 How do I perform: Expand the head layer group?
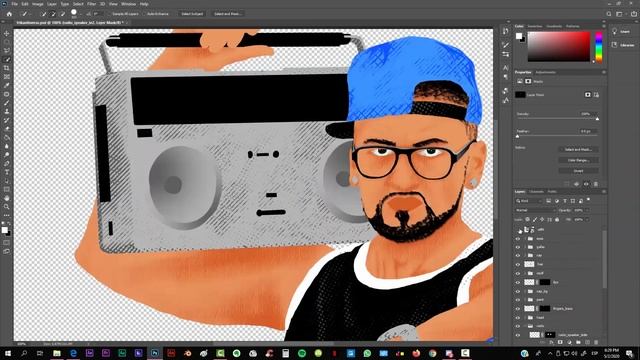click(525, 318)
